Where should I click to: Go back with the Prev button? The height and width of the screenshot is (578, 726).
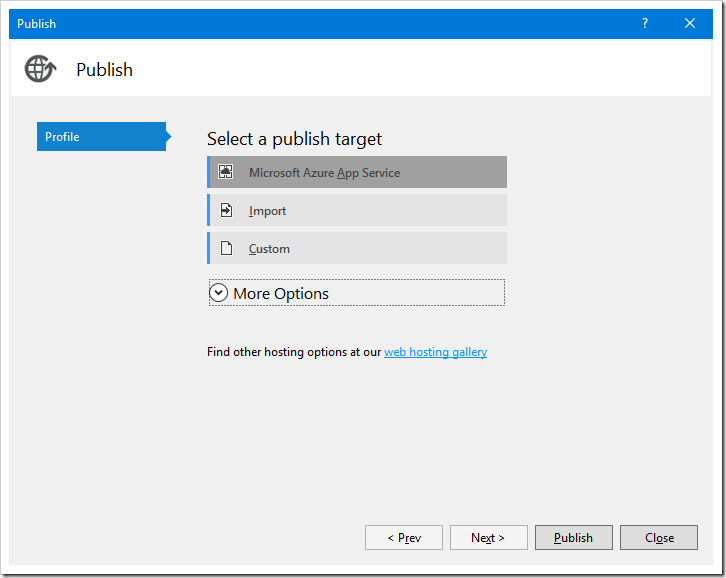[x=404, y=537]
